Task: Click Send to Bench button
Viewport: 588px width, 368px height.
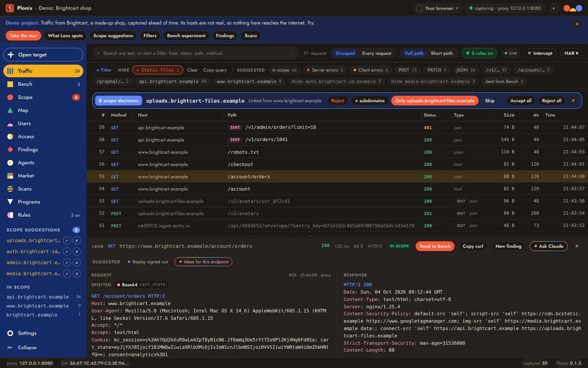Action: click(435, 246)
